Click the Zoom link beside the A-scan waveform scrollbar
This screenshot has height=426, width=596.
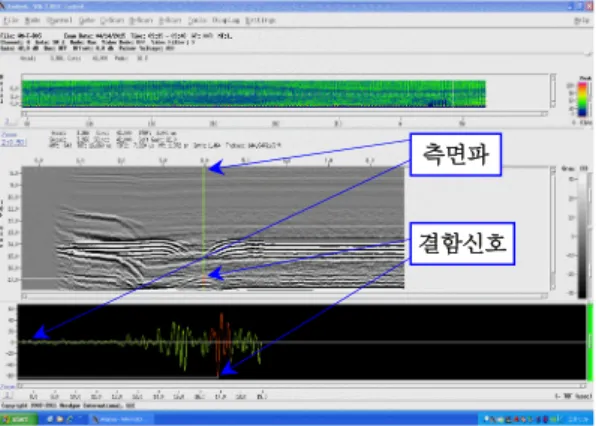[7, 386]
